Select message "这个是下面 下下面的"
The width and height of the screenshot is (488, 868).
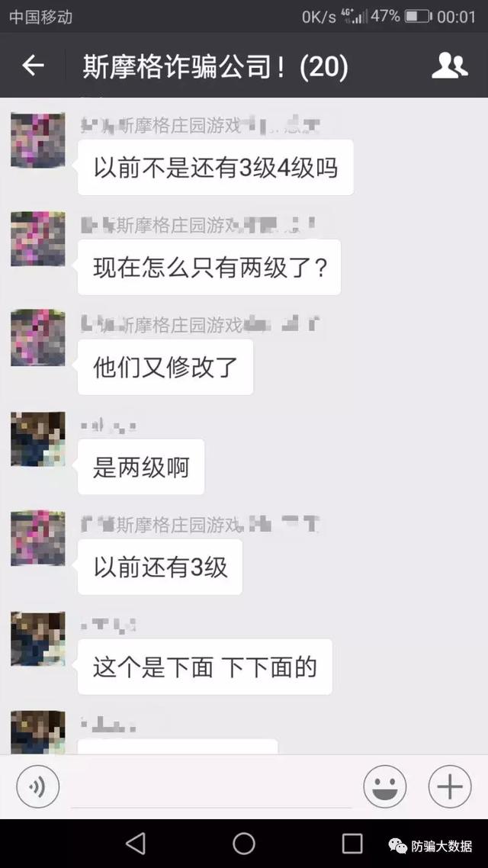click(204, 667)
